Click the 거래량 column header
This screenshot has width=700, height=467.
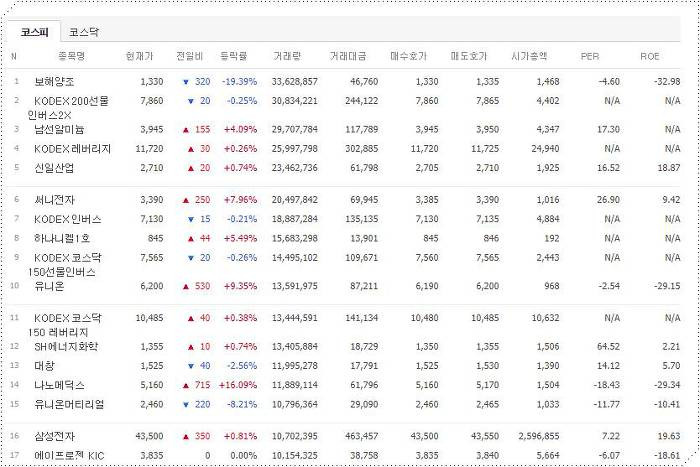287,56
